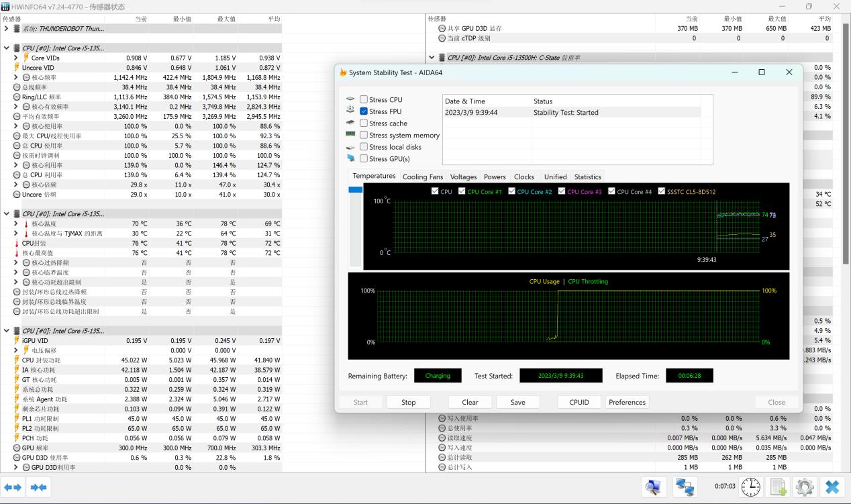Uncheck the Stress FPU option
Screen dimensions: 851x504
tap(364, 111)
